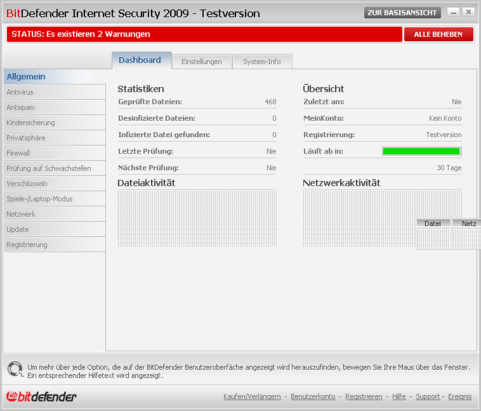Open the Privatsphäre section

[55, 138]
